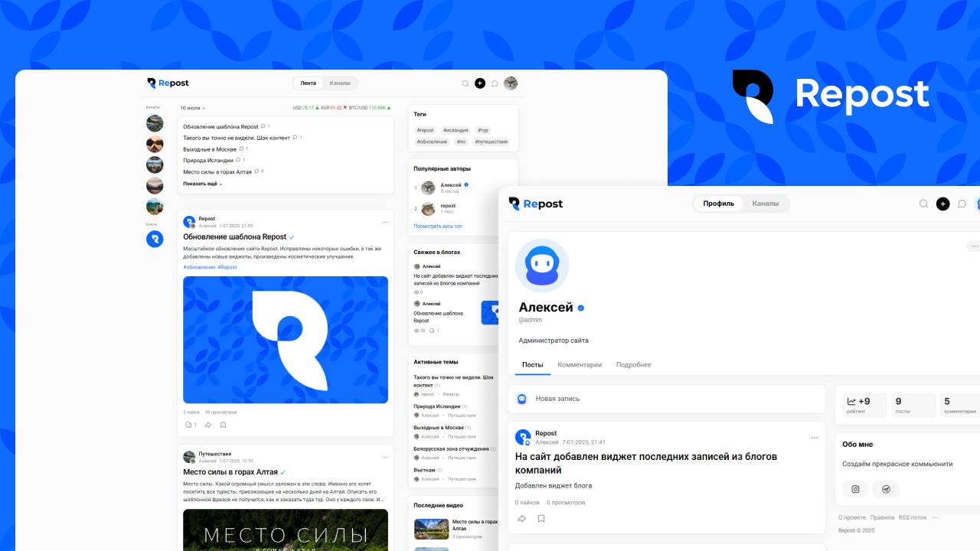
Task: Select the 'Каналы' tab in the profile window
Action: click(x=766, y=204)
